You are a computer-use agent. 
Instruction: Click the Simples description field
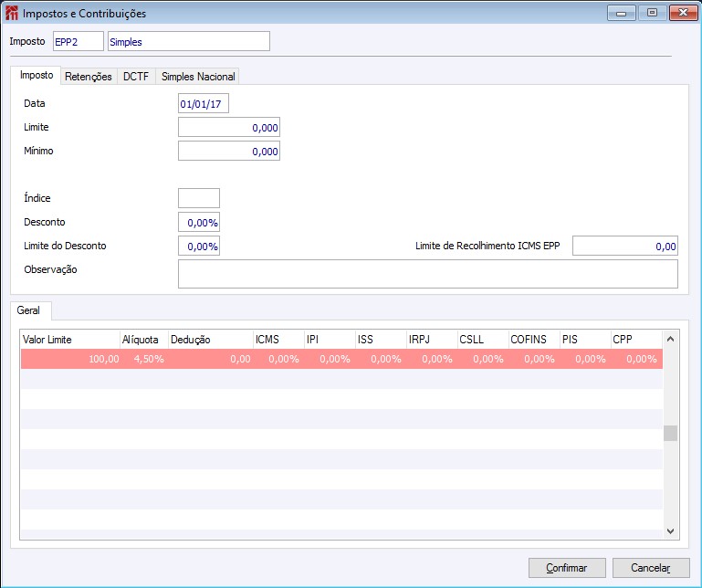pos(188,41)
